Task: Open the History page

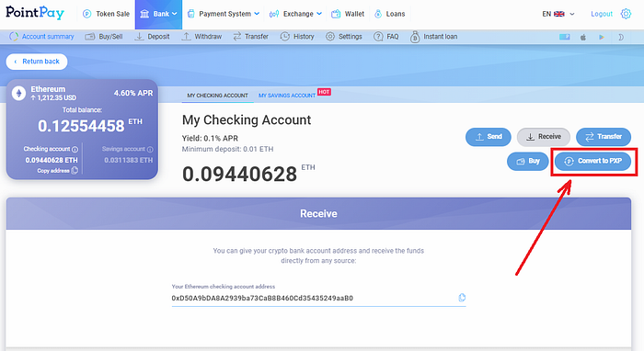Action: (297, 37)
